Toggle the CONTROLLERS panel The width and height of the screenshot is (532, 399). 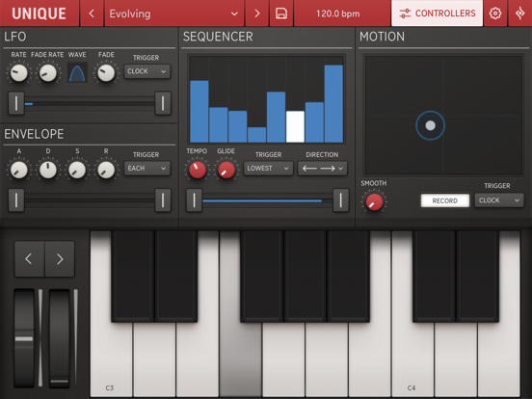point(437,13)
